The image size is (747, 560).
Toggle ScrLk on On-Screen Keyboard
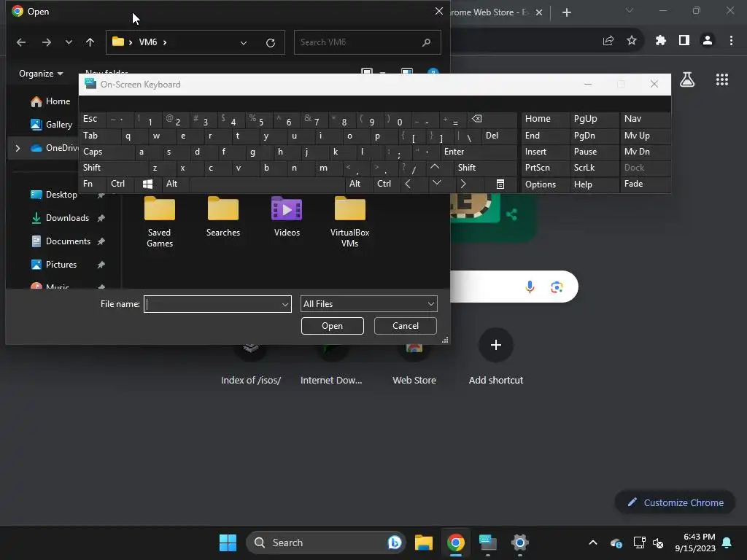click(x=593, y=168)
